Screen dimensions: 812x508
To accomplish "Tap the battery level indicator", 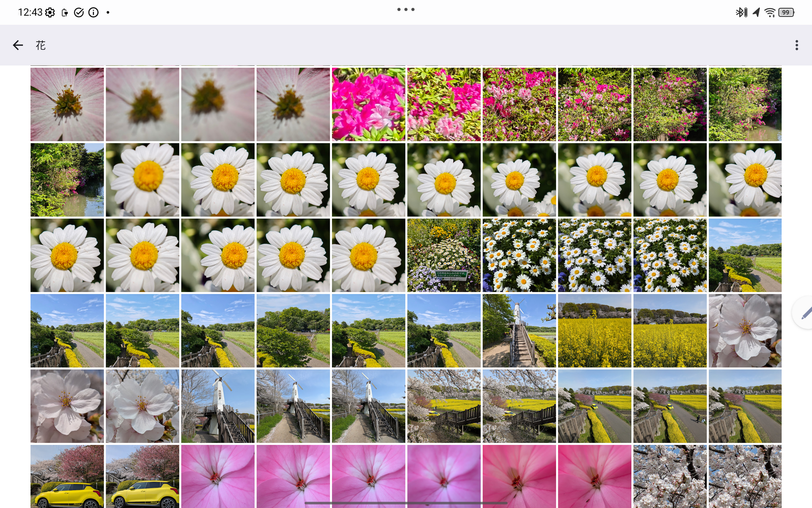I will 786,13.
